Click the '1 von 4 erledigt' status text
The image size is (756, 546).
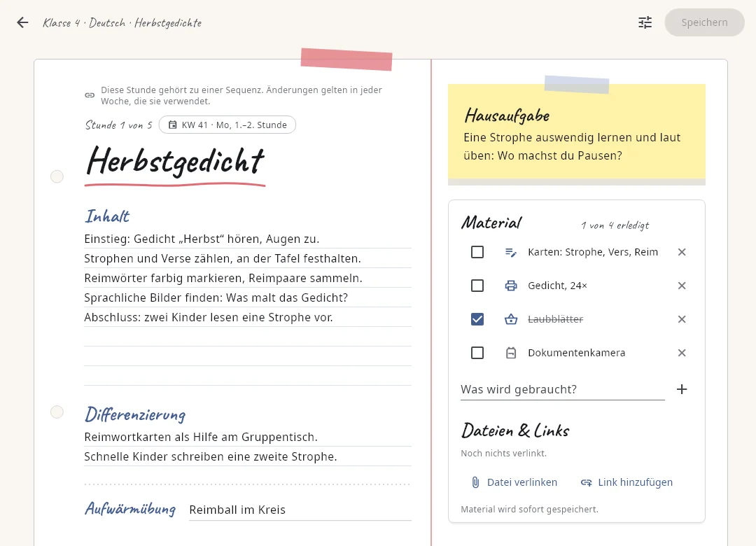point(615,225)
